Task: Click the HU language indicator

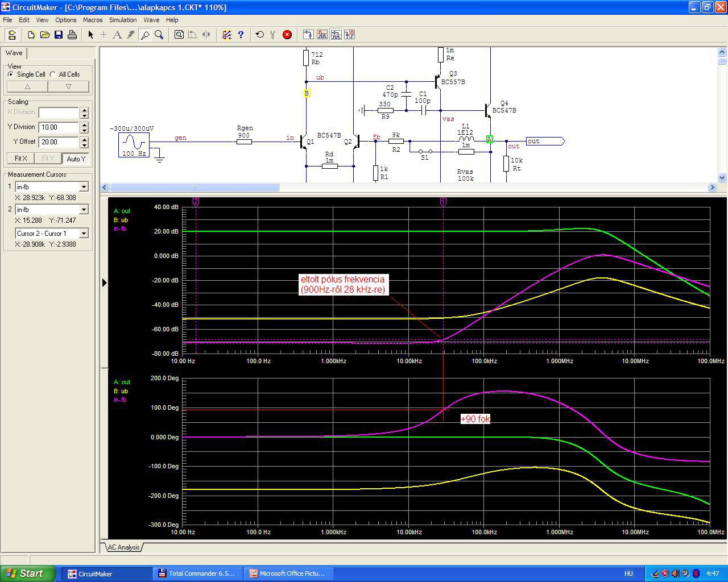Action: [628, 573]
